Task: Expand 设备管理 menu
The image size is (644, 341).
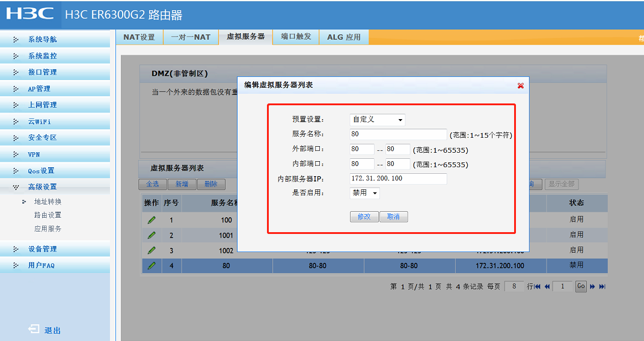Action: [55, 249]
